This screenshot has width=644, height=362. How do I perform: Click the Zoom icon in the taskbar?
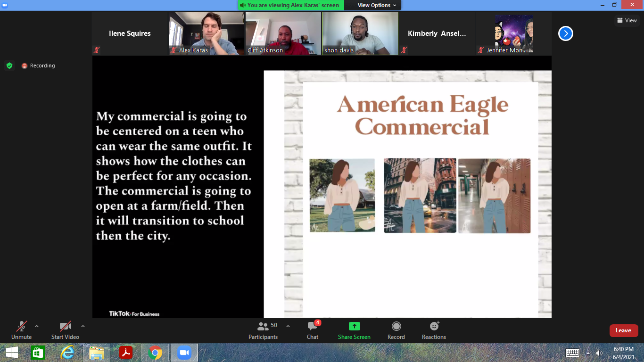point(184,353)
